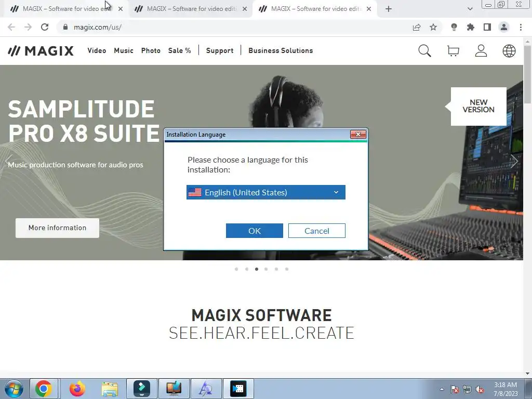Screen dimensions: 532x399
Task: Click the scrollbar down arrow
Action: tap(527, 374)
